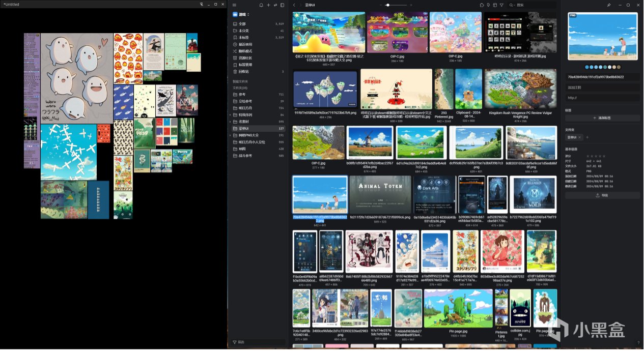
Task: Click the lightning quick-action toolbar icon
Action: click(x=488, y=5)
